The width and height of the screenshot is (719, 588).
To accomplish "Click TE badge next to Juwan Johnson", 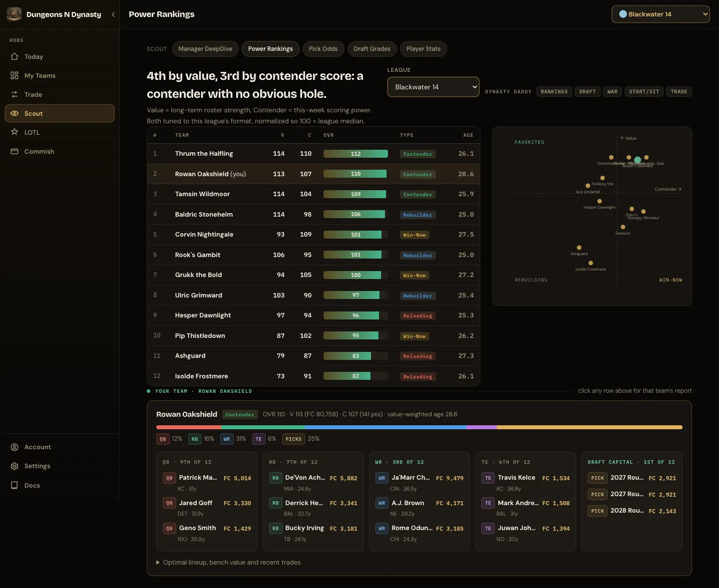I will point(488,528).
